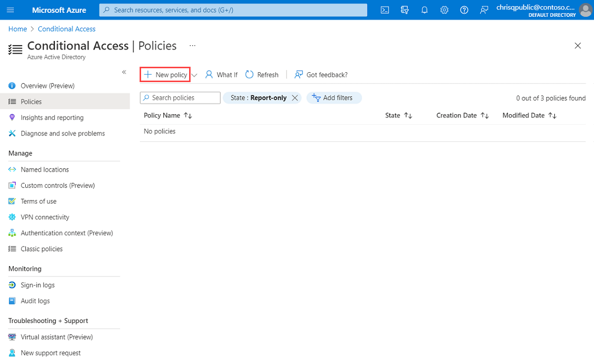The height and width of the screenshot is (364, 594).
Task: Launch the Virtual assistant (Preview)
Action: click(x=57, y=337)
